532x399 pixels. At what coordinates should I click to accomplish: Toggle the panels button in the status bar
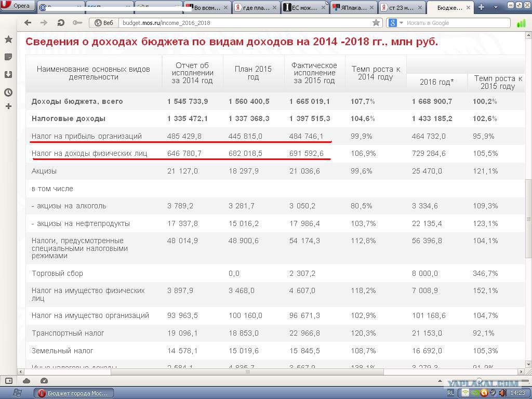coord(9,381)
